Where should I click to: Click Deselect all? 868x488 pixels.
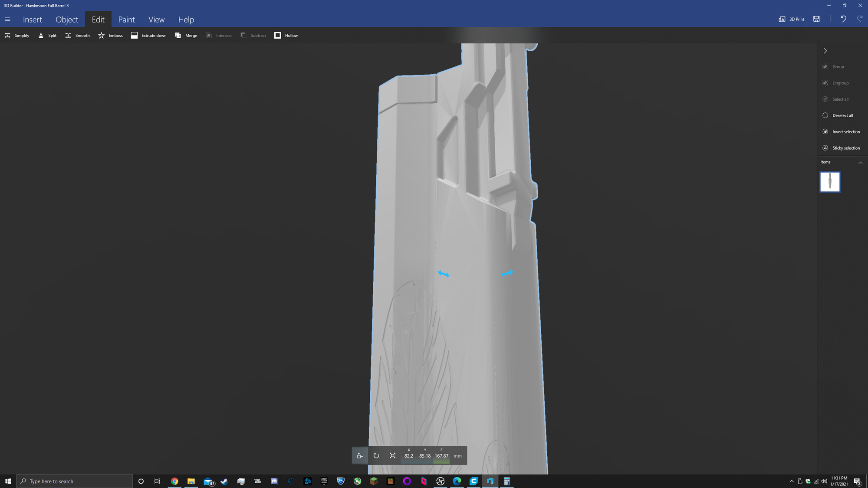(838, 115)
